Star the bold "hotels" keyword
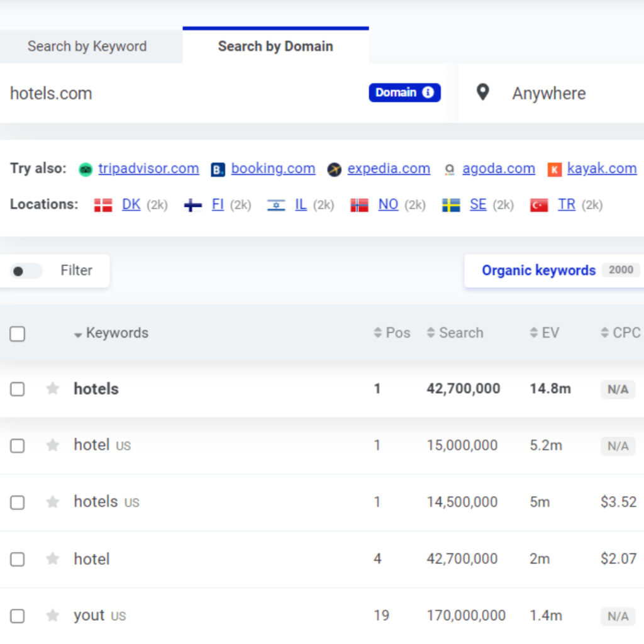 coord(53,389)
